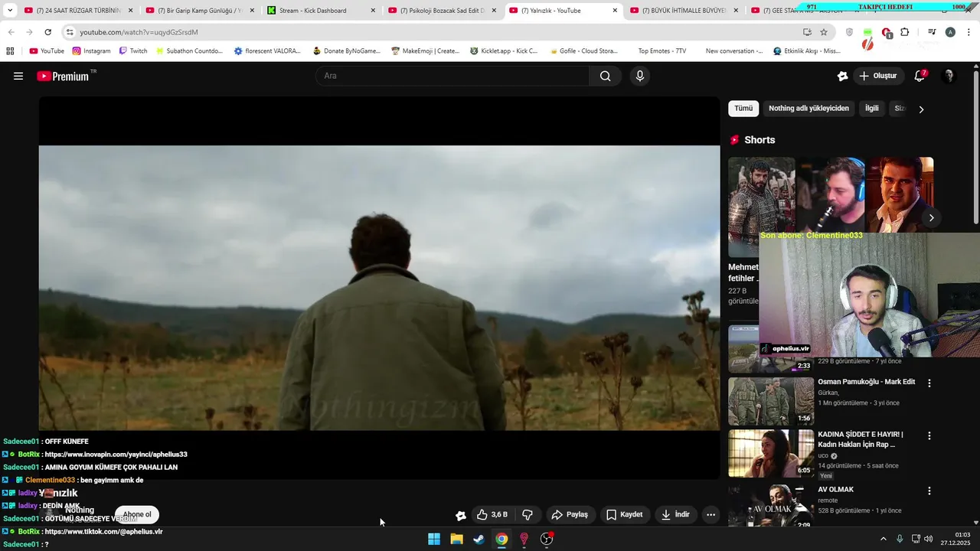The image size is (980, 551).
Task: Close the Yalnızlık - YouTube tab
Action: (x=615, y=11)
